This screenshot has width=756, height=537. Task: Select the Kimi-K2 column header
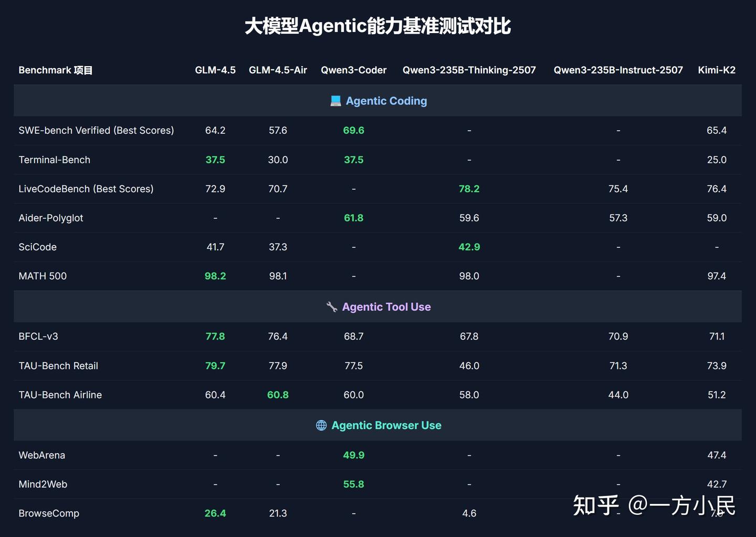click(x=717, y=70)
